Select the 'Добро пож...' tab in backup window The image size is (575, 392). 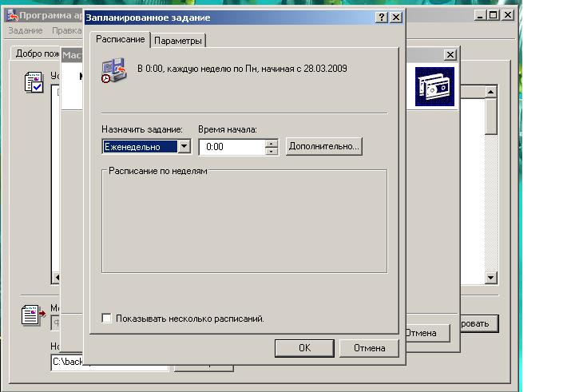click(x=37, y=53)
